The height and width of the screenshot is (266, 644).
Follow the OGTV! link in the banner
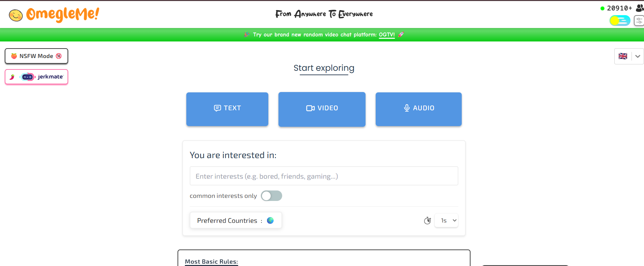click(x=387, y=35)
